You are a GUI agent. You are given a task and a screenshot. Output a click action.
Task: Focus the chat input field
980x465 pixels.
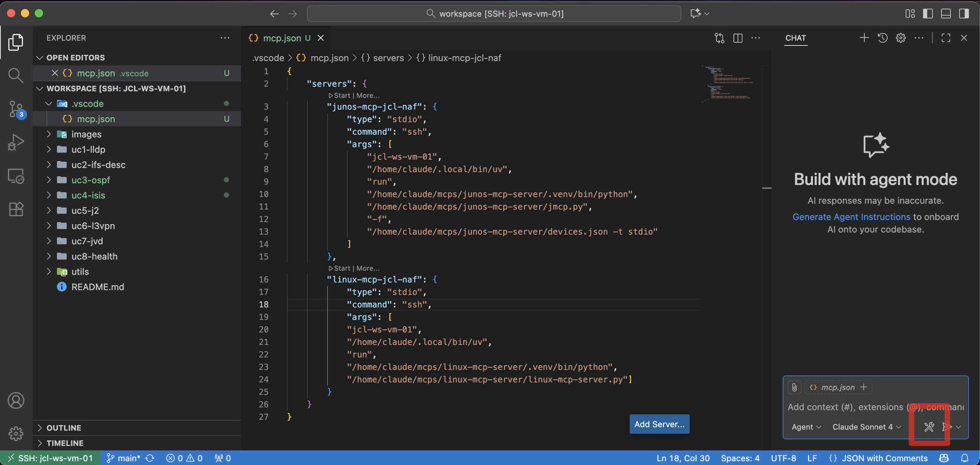pos(875,407)
